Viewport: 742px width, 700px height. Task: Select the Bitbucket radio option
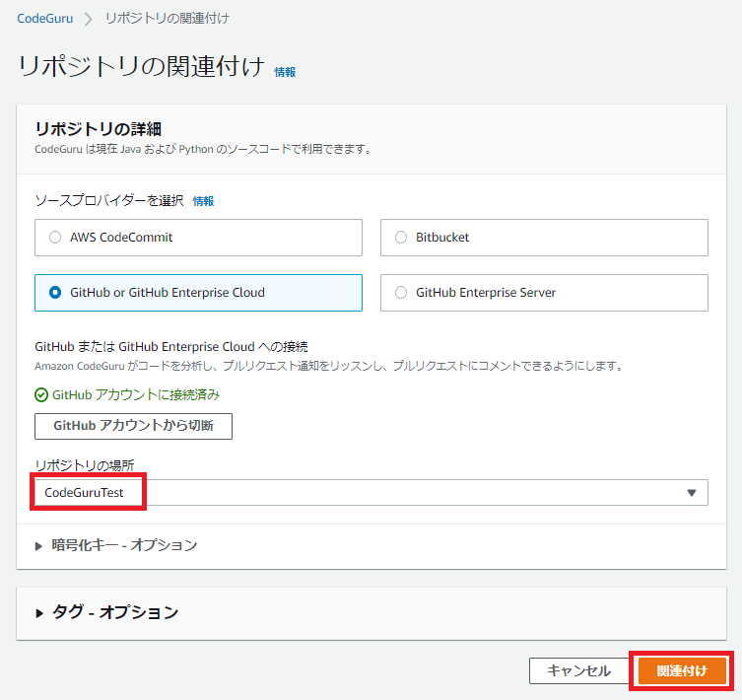[544, 238]
